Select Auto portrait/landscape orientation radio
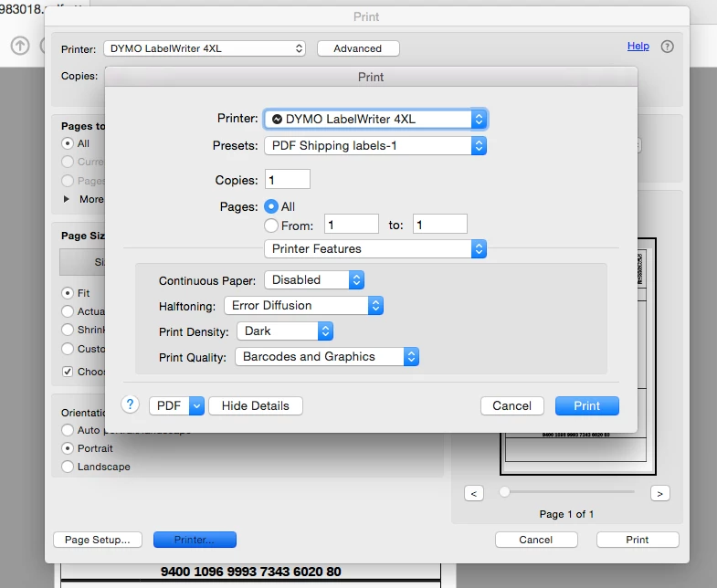The image size is (717, 588). point(68,430)
